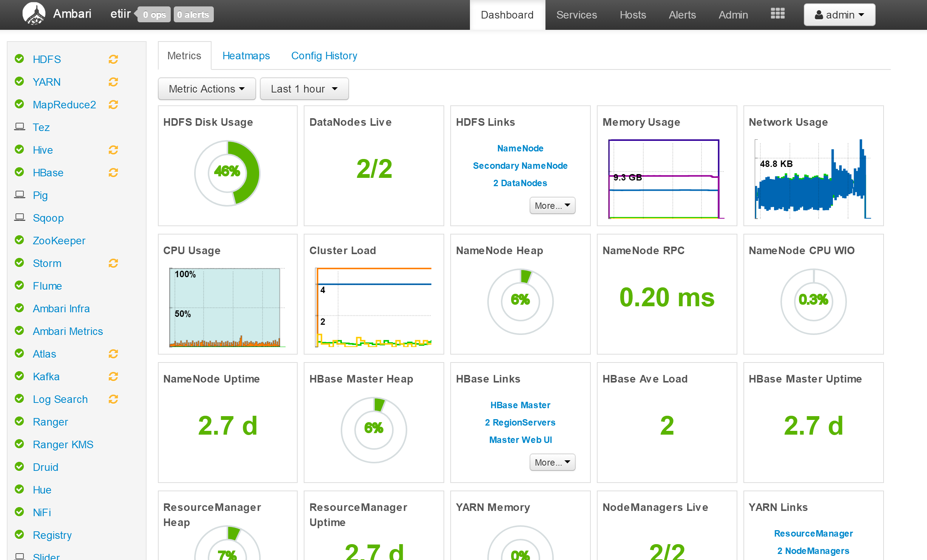Screen dimensions: 927x560
Task: Click the green status check beside YARN
Action: 19,81
